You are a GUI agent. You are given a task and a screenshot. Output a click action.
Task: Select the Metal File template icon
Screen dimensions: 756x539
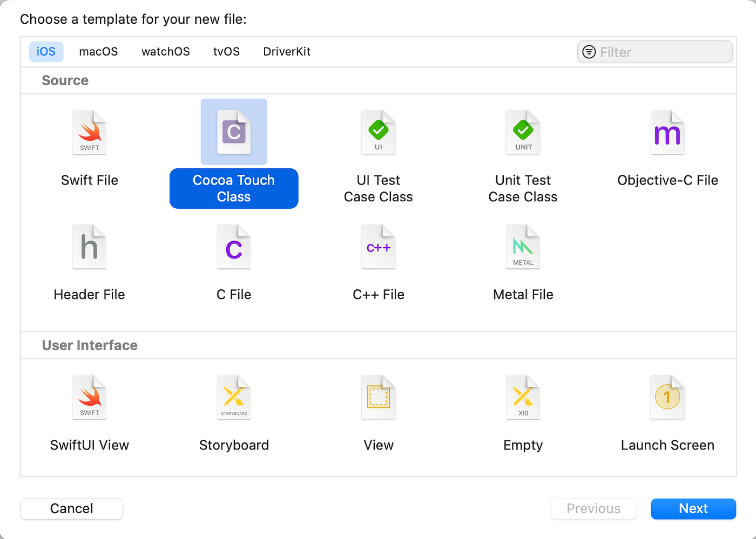[523, 247]
